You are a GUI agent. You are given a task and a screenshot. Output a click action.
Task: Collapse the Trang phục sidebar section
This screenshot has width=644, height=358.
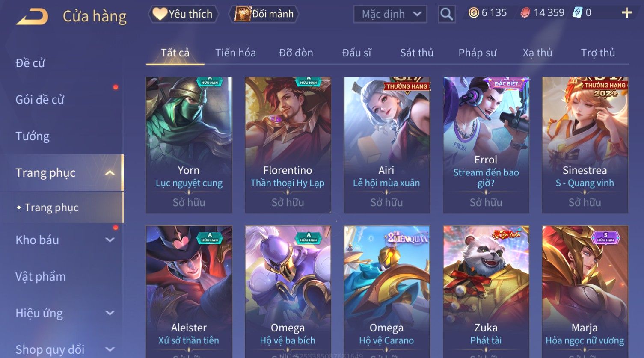tap(110, 173)
